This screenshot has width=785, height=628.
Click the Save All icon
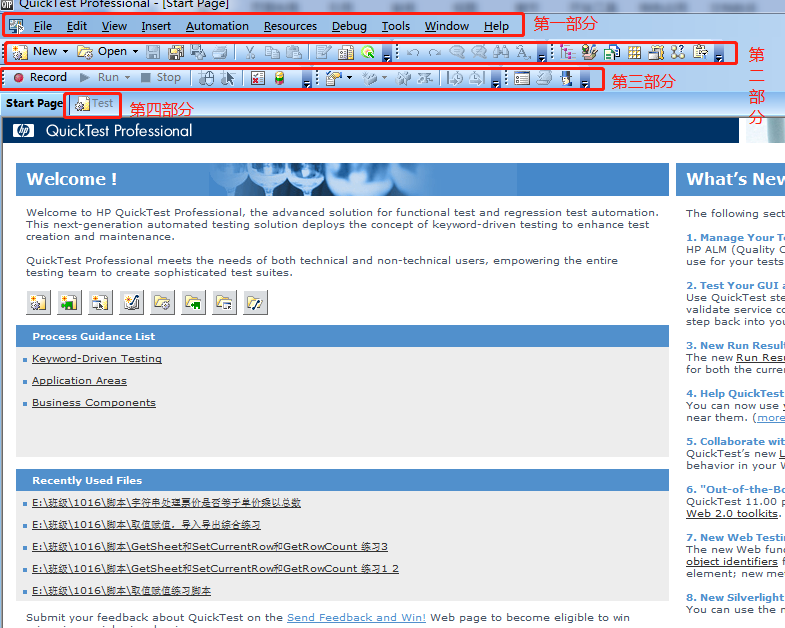coord(176,52)
